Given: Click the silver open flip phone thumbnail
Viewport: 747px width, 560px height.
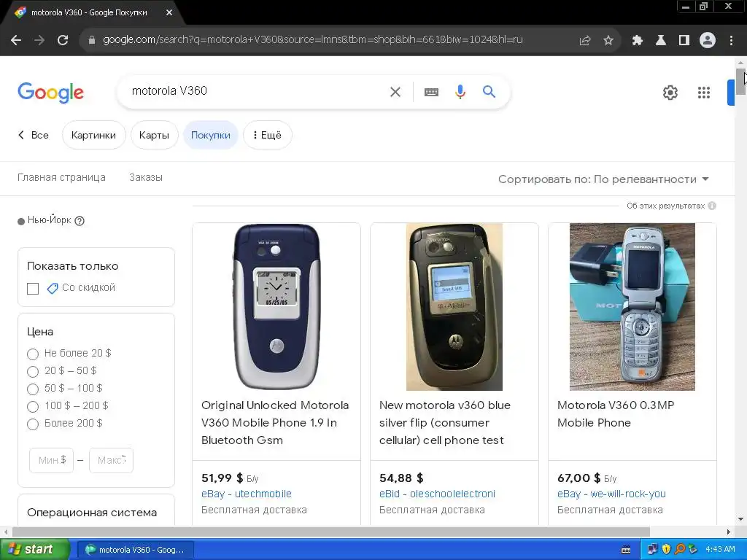Looking at the screenshot, I should coord(632,307).
